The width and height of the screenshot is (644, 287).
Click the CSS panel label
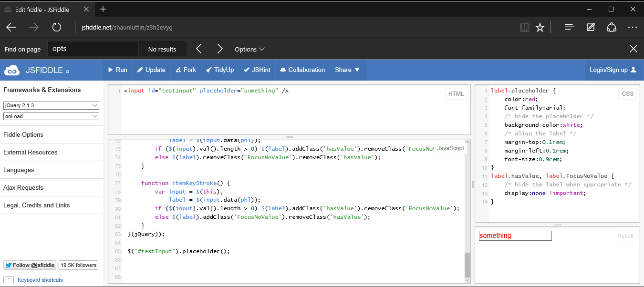click(627, 94)
